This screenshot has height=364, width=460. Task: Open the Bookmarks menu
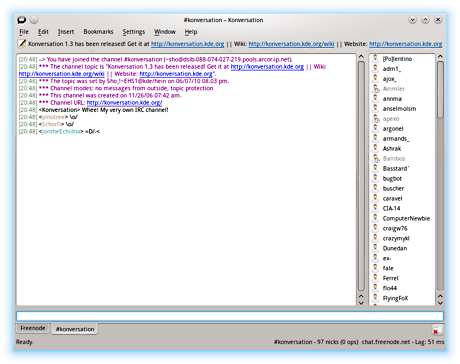(98, 32)
